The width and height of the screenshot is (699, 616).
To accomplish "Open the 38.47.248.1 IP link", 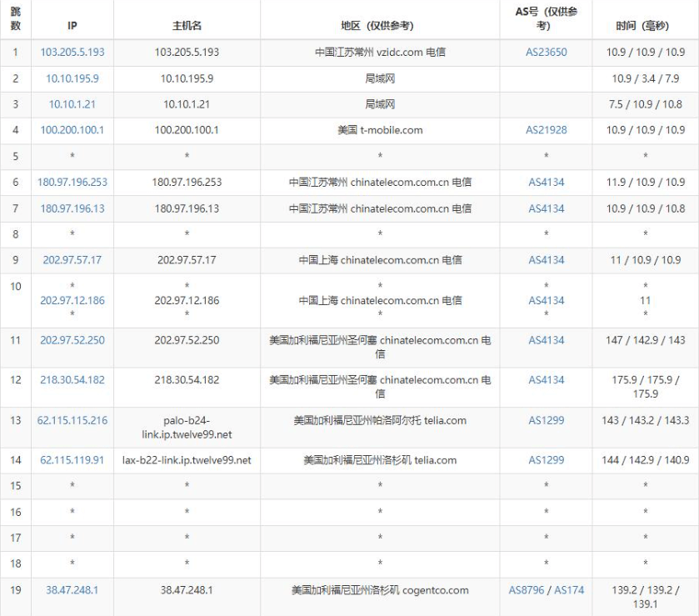I will pyautogui.click(x=72, y=590).
